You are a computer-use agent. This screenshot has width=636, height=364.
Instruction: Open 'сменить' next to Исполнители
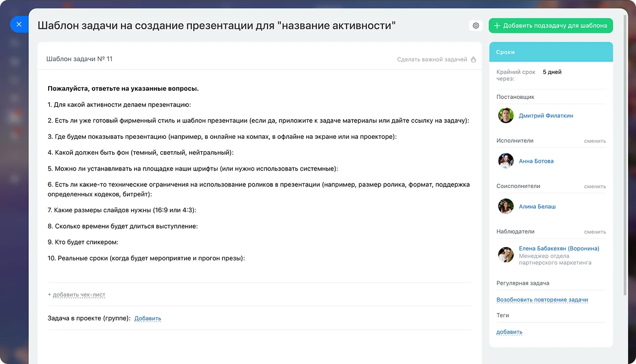coord(596,141)
